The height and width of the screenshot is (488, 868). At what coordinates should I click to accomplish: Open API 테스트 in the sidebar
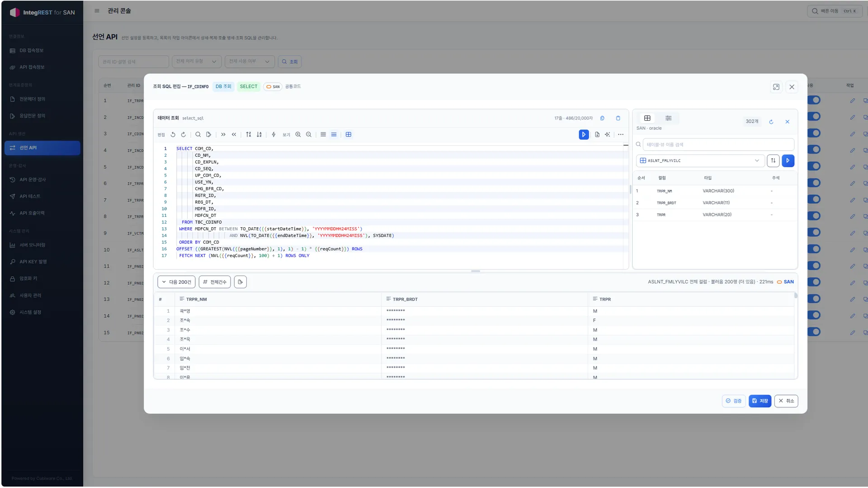(x=42, y=197)
